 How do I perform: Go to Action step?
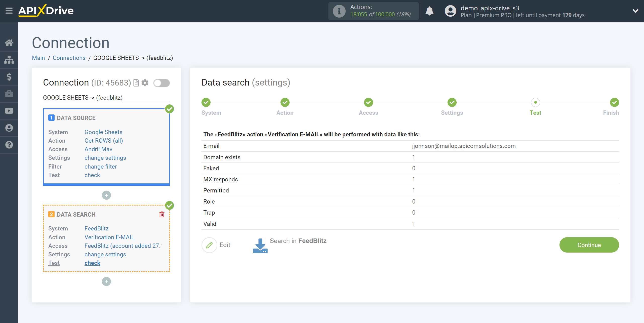pyautogui.click(x=285, y=102)
